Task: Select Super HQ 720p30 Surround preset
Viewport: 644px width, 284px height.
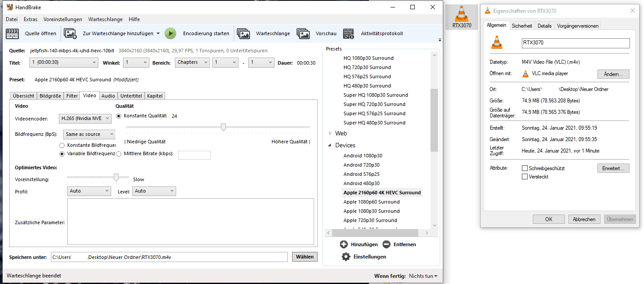Action: 374,104
